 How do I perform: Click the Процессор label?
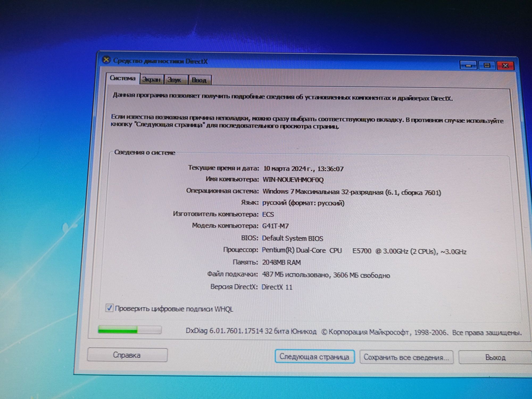tap(241, 250)
